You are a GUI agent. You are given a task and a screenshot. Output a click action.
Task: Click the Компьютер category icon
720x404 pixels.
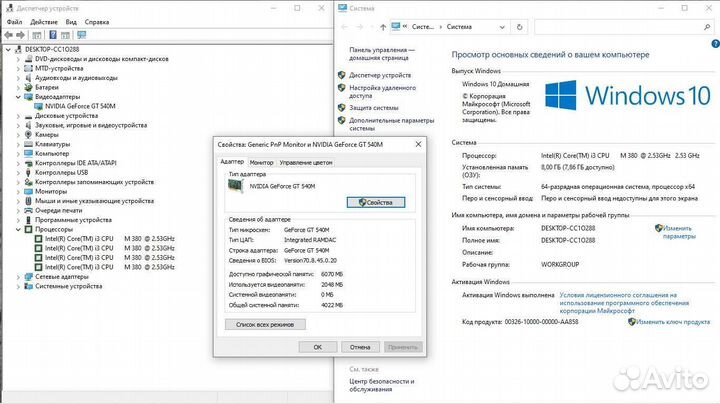tap(28, 153)
